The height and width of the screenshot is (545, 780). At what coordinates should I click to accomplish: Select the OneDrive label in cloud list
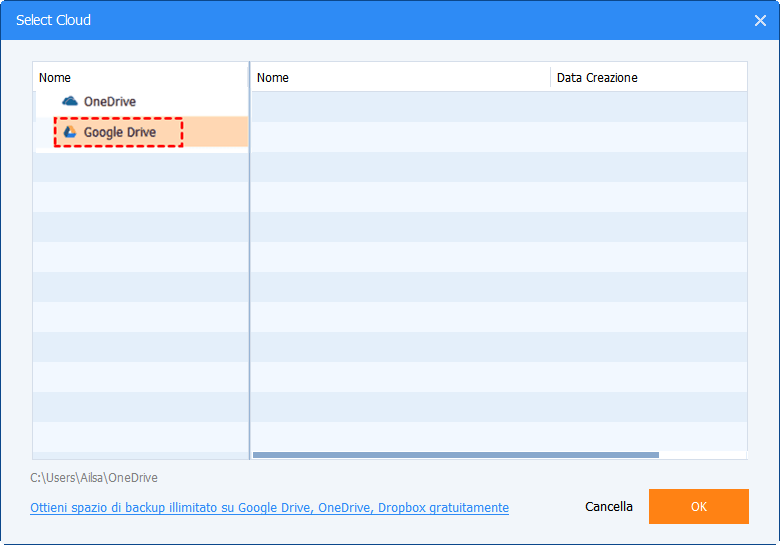[110, 101]
